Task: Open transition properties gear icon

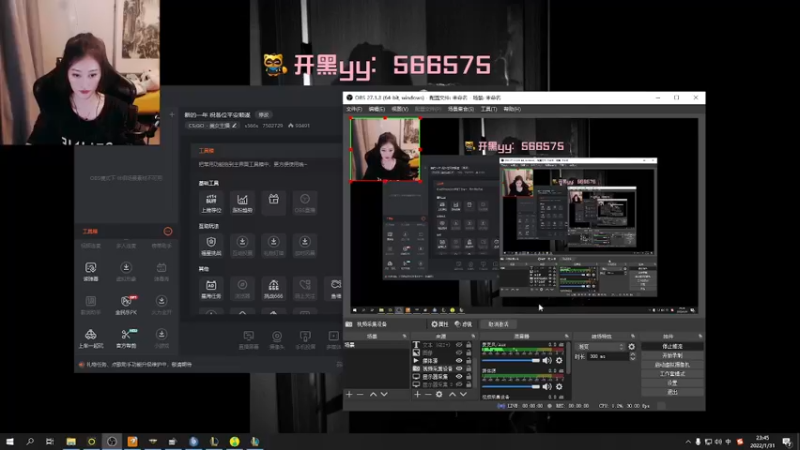Action: (632, 346)
